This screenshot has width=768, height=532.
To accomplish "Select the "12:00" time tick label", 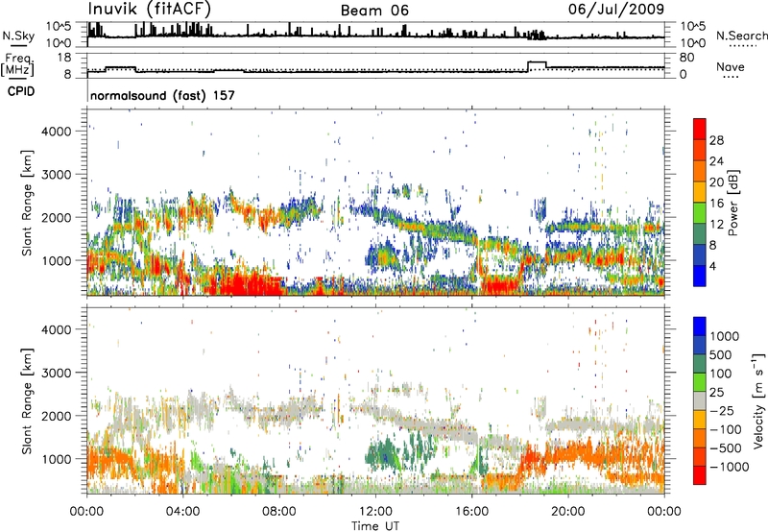I will pyautogui.click(x=375, y=512).
